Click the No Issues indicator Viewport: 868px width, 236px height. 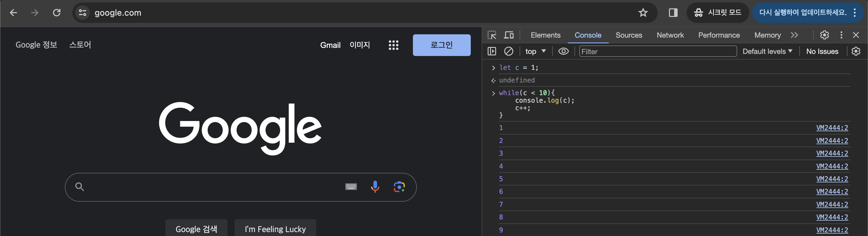(x=822, y=51)
